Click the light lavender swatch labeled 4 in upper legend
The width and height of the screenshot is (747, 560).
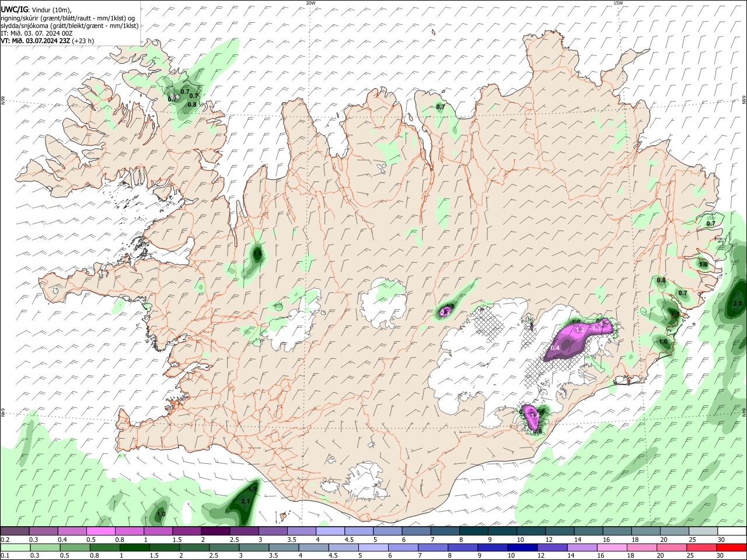pyautogui.click(x=330, y=531)
